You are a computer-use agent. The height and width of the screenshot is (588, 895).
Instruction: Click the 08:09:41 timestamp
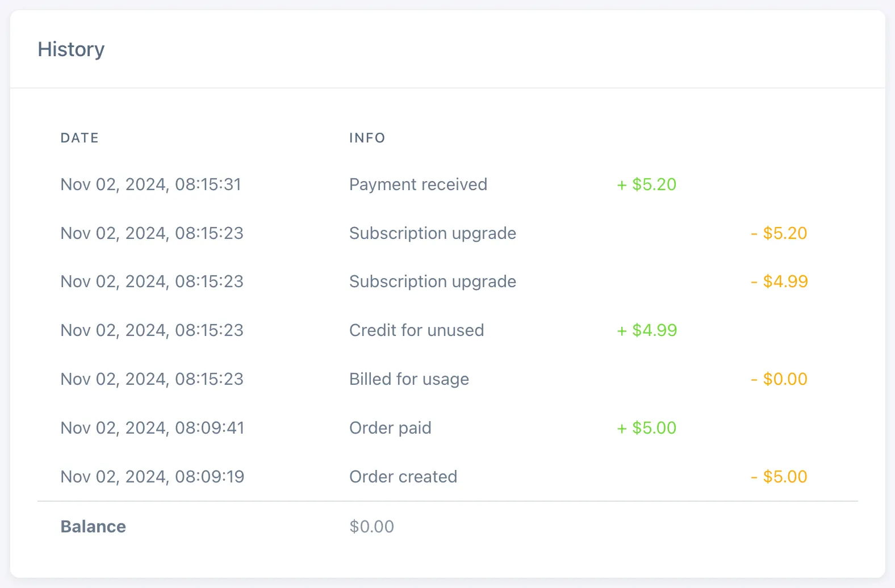click(210, 428)
